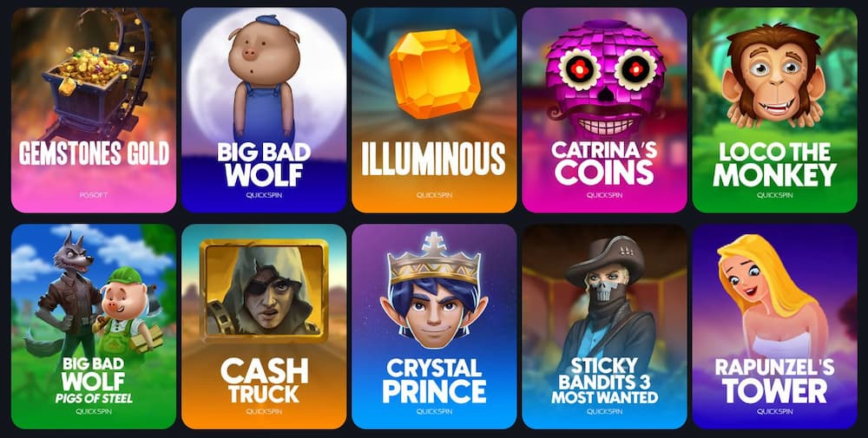Open the Gemstones Gold game card
This screenshot has height=438, width=868.
94,110
